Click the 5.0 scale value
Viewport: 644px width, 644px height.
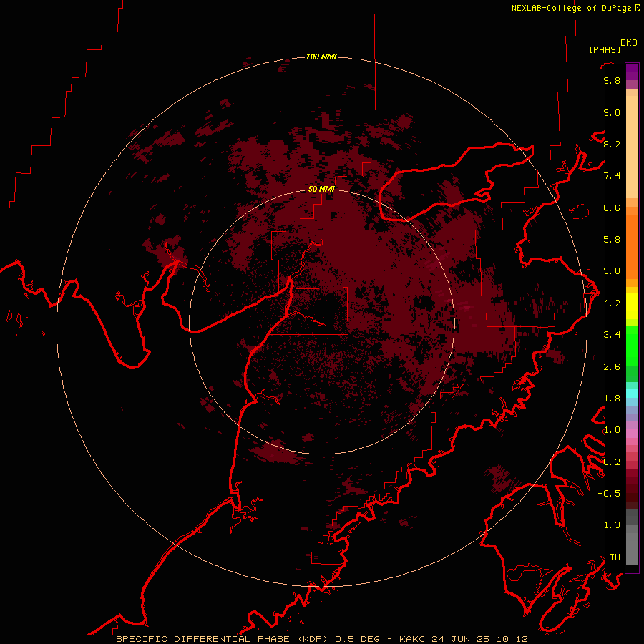612,271
